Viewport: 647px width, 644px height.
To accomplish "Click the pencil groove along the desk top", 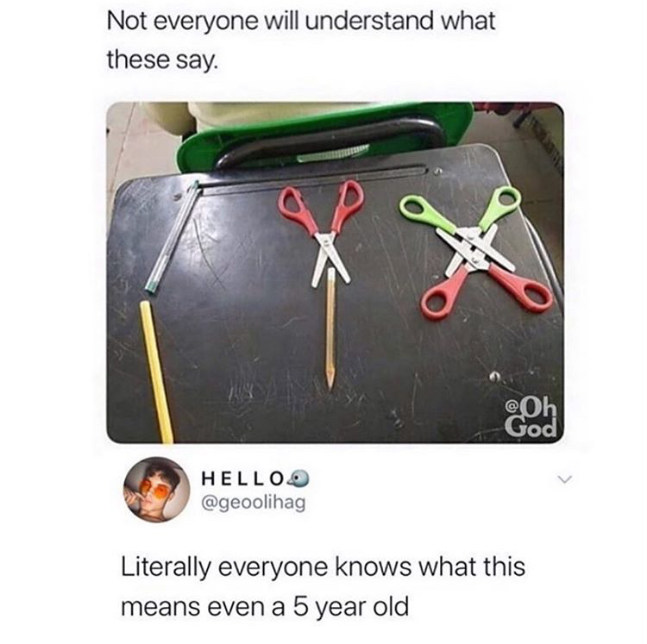I will [x=314, y=179].
